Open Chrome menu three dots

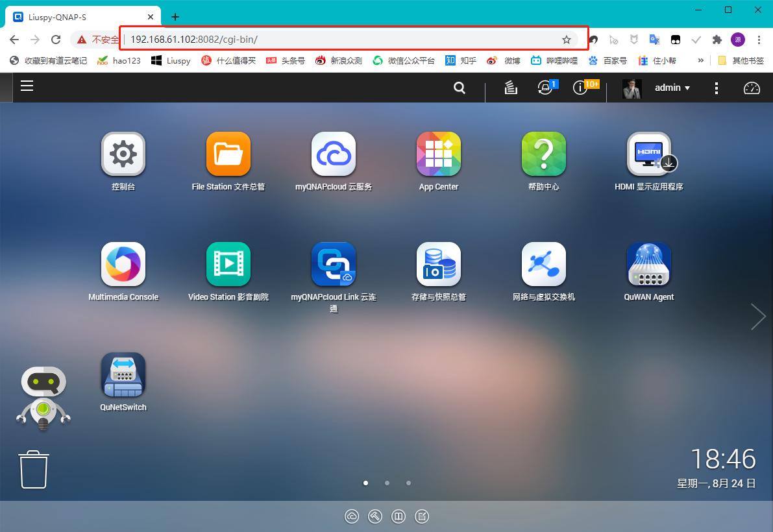click(759, 40)
